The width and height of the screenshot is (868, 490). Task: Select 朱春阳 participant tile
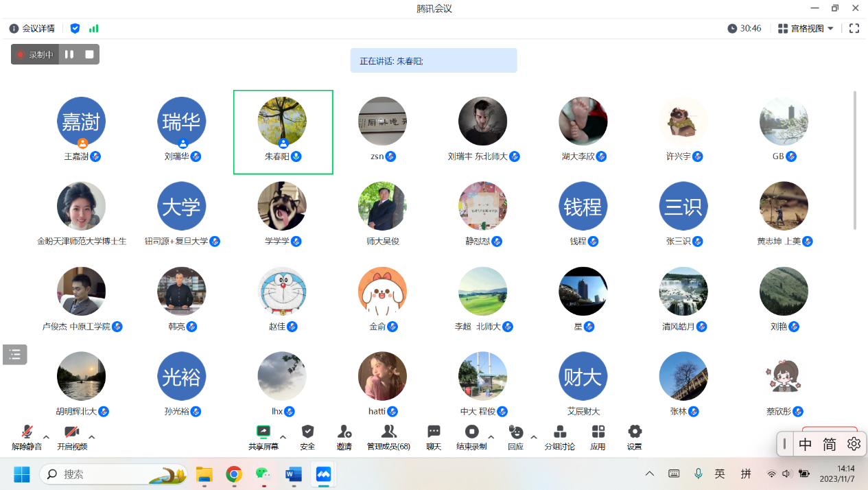point(283,132)
